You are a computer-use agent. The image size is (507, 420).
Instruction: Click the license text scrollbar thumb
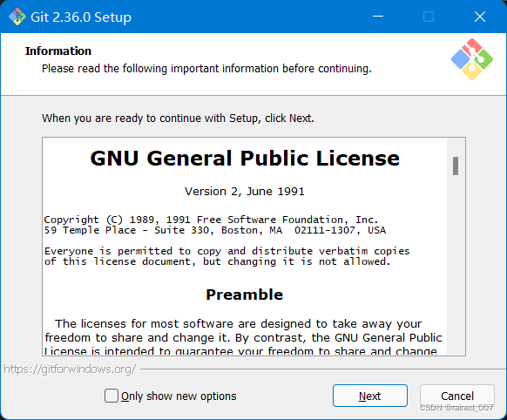point(456,166)
